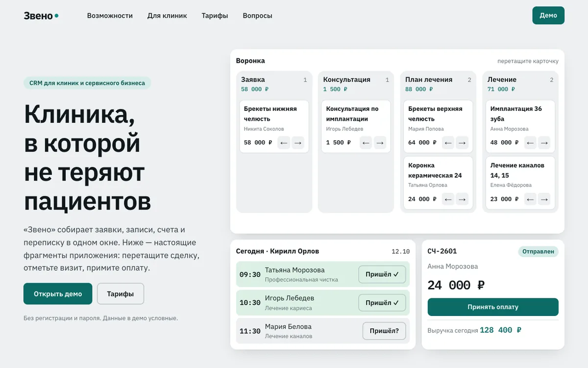Click right arrow on Консультация по имплантации card

tap(380, 143)
